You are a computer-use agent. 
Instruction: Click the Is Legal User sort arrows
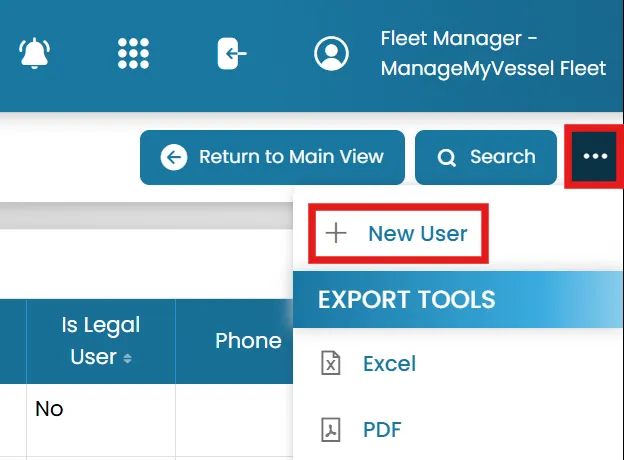point(127,359)
